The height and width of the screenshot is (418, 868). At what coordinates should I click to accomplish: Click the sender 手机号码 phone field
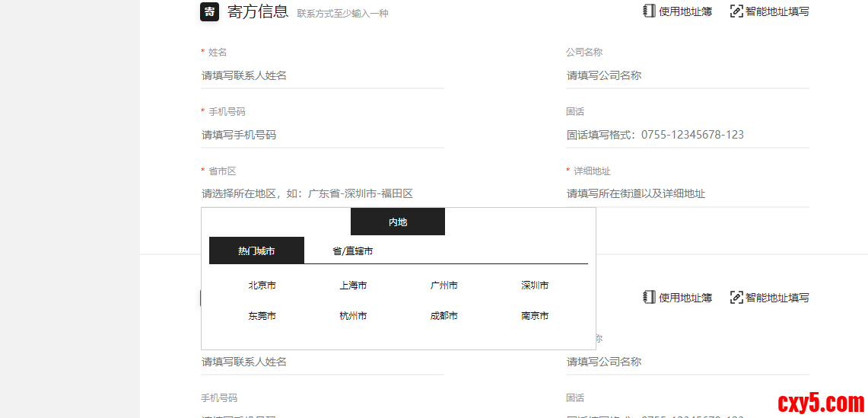(x=322, y=135)
